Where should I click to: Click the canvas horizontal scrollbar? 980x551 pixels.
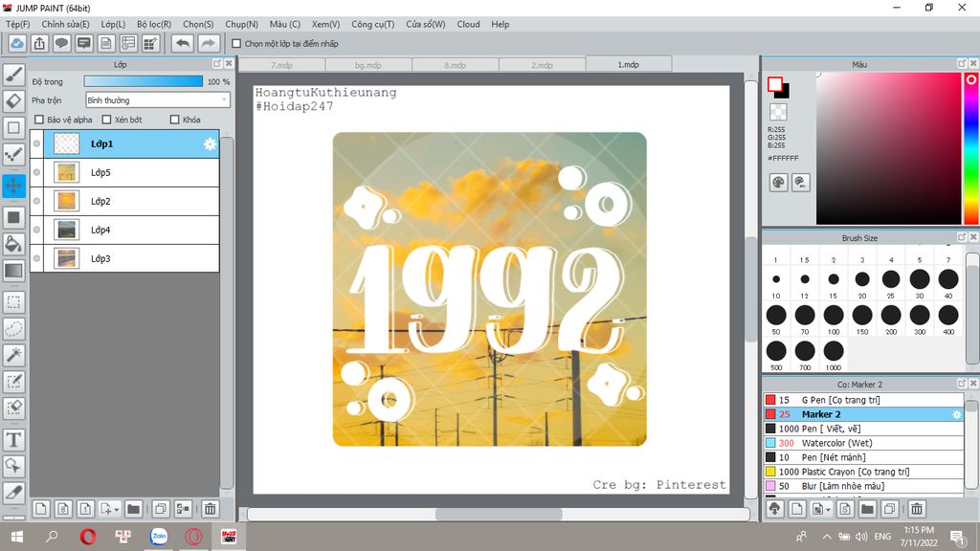(498, 514)
